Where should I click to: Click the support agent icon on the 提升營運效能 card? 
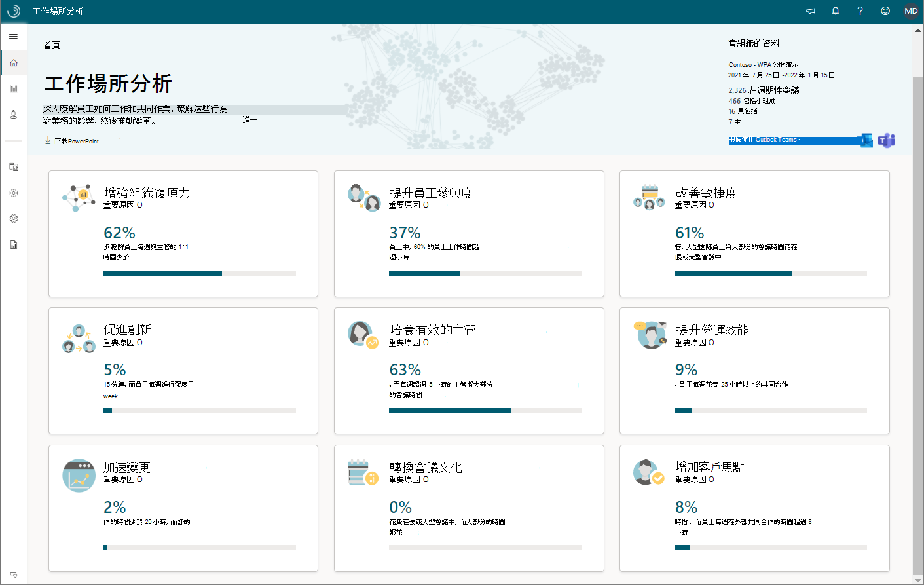point(650,334)
